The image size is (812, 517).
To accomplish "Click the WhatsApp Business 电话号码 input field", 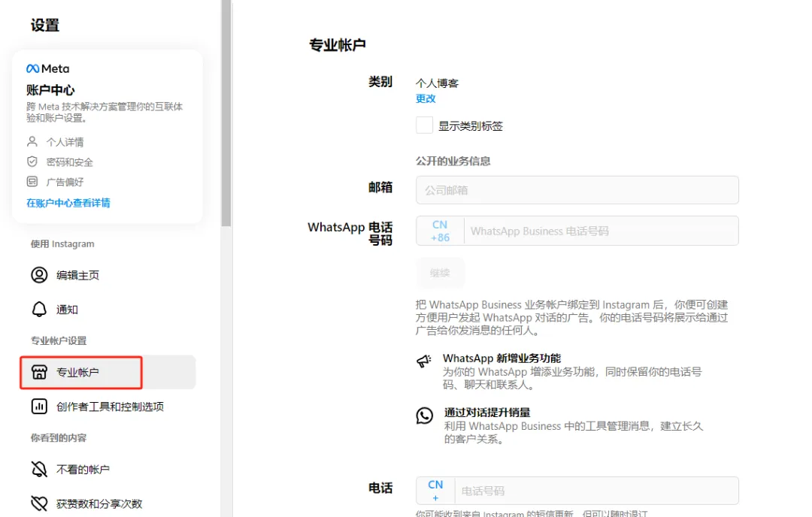I will coord(601,231).
